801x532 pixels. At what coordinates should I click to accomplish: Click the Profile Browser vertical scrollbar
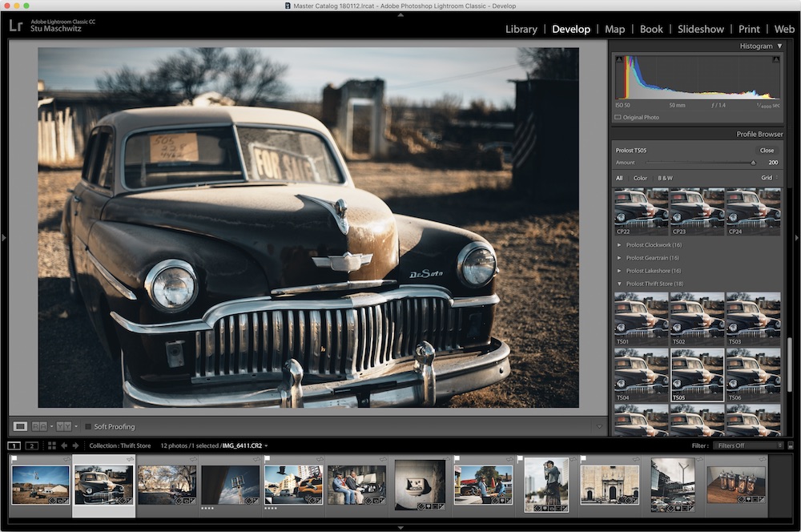tap(789, 365)
